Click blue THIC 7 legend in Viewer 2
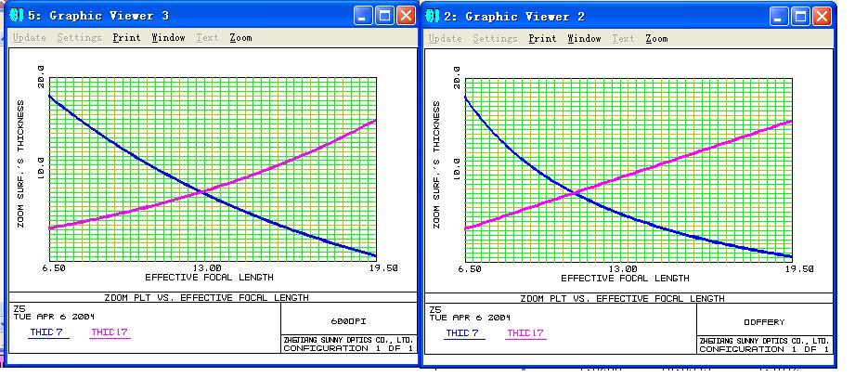Screen dimensions: 868x377 tap(464, 333)
